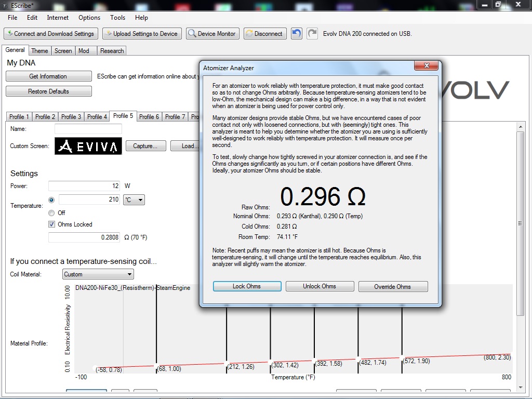Image resolution: width=532 pixels, height=399 pixels.
Task: Click the Get Information button
Action: tap(48, 76)
